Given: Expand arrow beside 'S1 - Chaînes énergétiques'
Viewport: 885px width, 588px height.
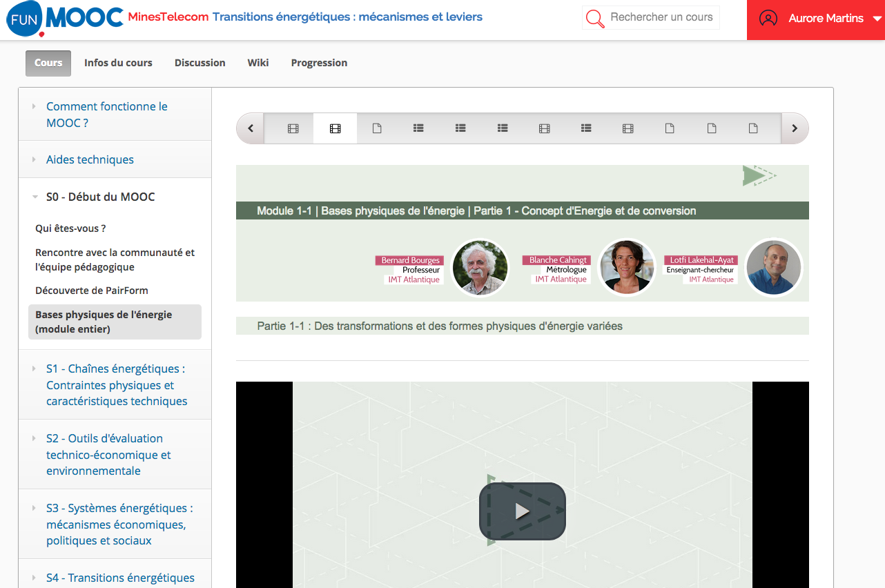Looking at the screenshot, I should pyautogui.click(x=34, y=369).
